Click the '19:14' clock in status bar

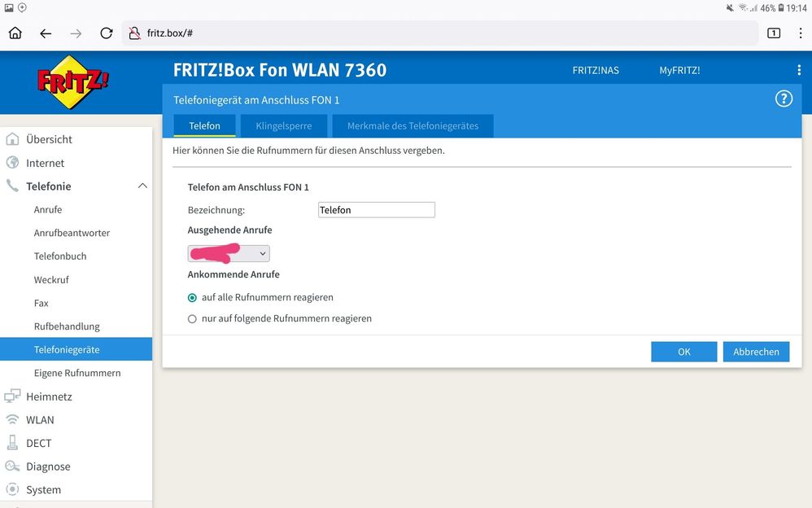tap(797, 8)
